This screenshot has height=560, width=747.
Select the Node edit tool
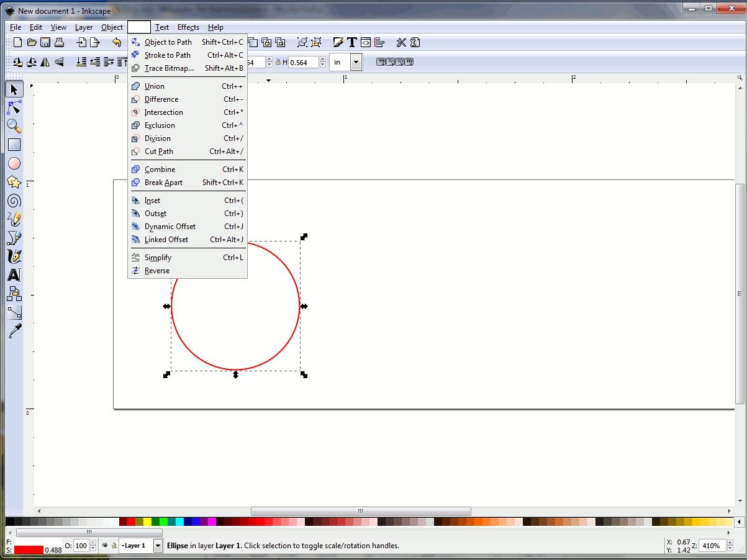click(14, 108)
